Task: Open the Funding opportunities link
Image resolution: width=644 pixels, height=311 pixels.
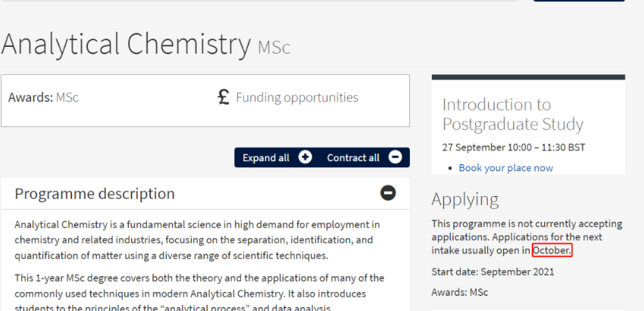Action: coord(297,98)
